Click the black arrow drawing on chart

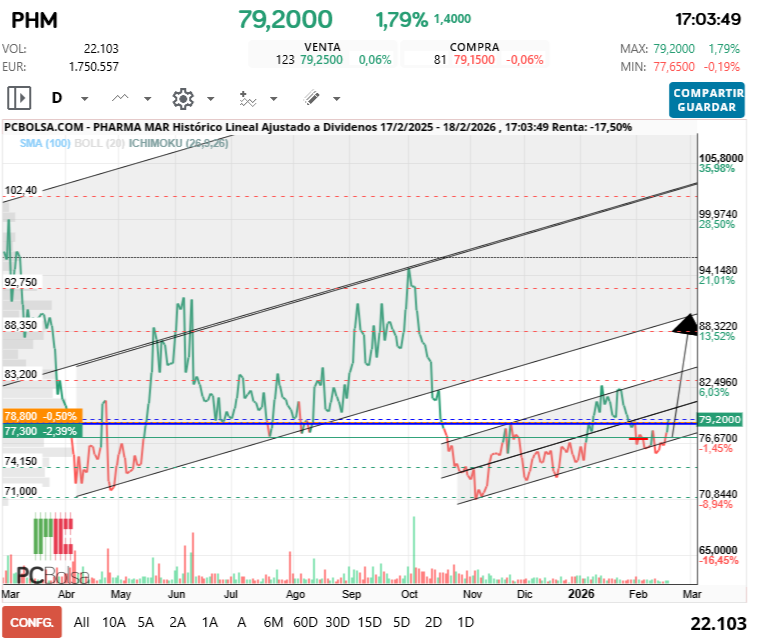coord(686,323)
